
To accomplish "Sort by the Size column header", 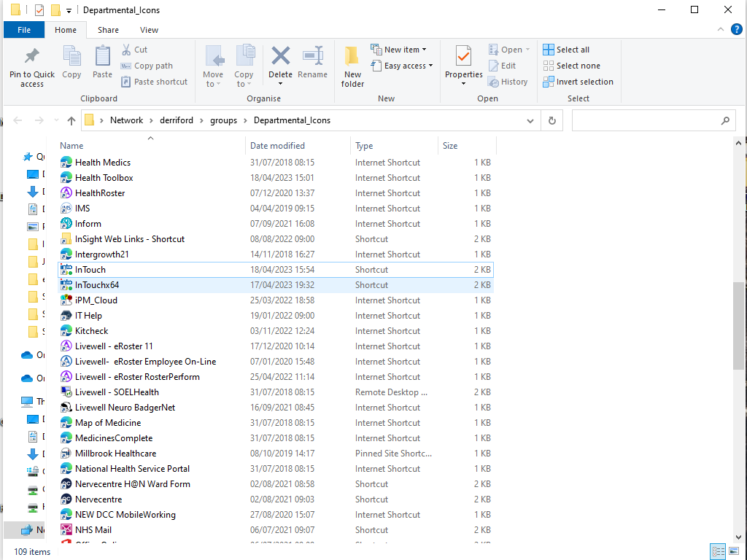I will pos(467,146).
